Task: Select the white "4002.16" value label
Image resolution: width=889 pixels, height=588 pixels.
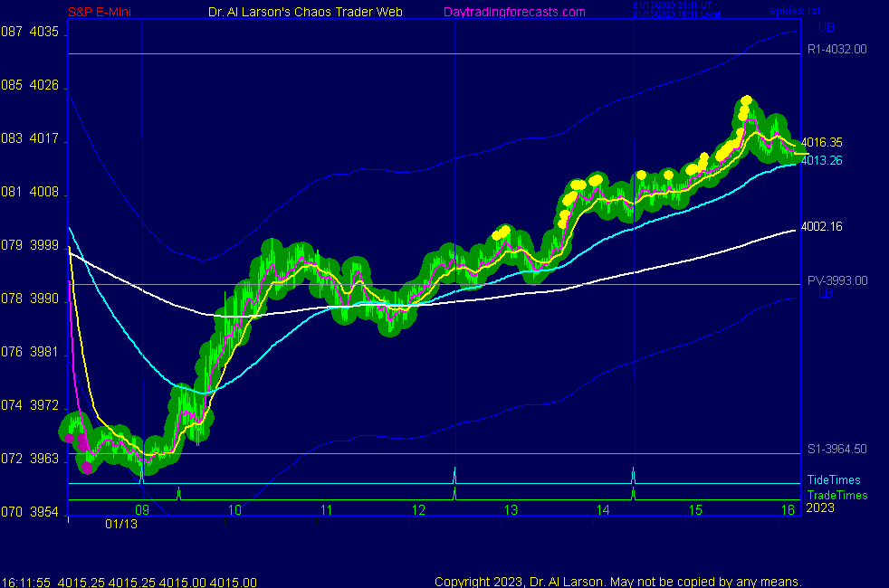Action: [821, 226]
